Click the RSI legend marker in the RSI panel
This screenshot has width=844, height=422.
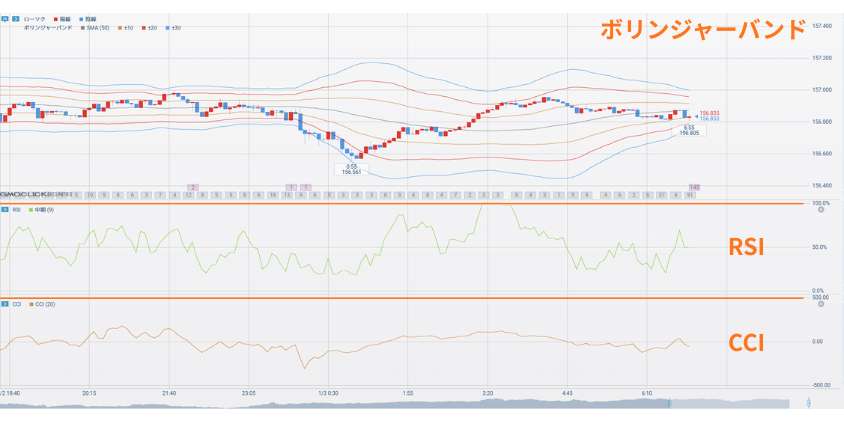pos(29,210)
